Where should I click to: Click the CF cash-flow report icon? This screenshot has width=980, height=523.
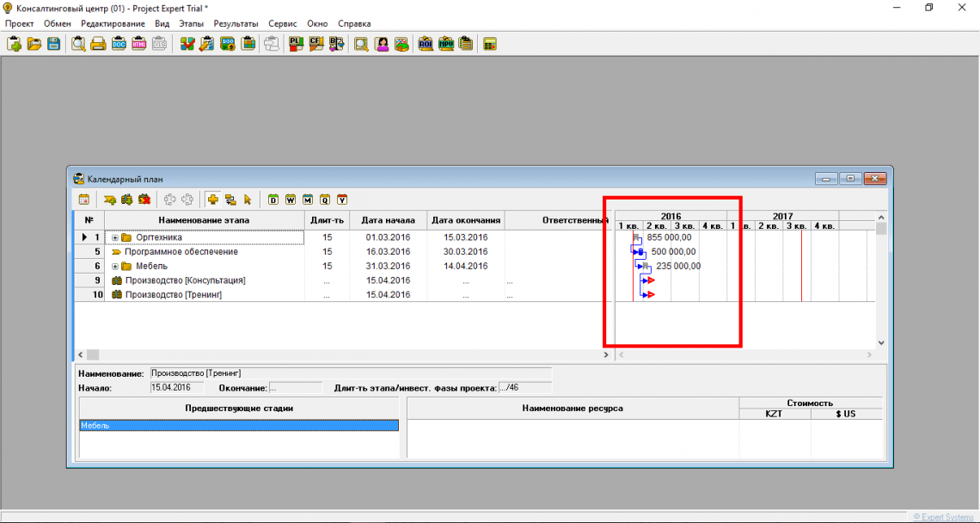tap(315, 44)
